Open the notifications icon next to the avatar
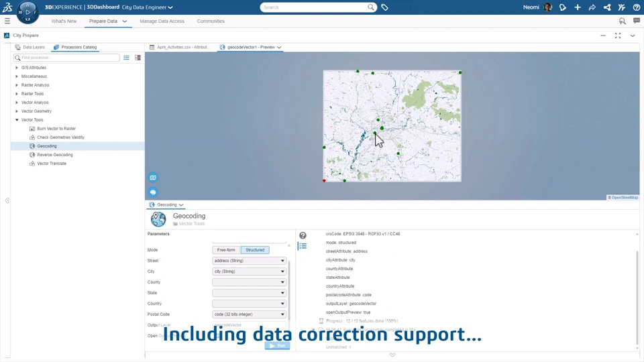This screenshot has height=362, width=644. pos(563,7)
